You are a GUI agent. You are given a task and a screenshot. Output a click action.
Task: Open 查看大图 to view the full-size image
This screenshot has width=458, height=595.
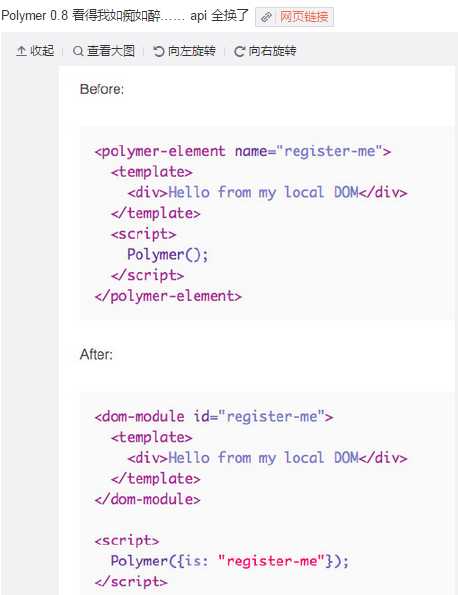104,51
